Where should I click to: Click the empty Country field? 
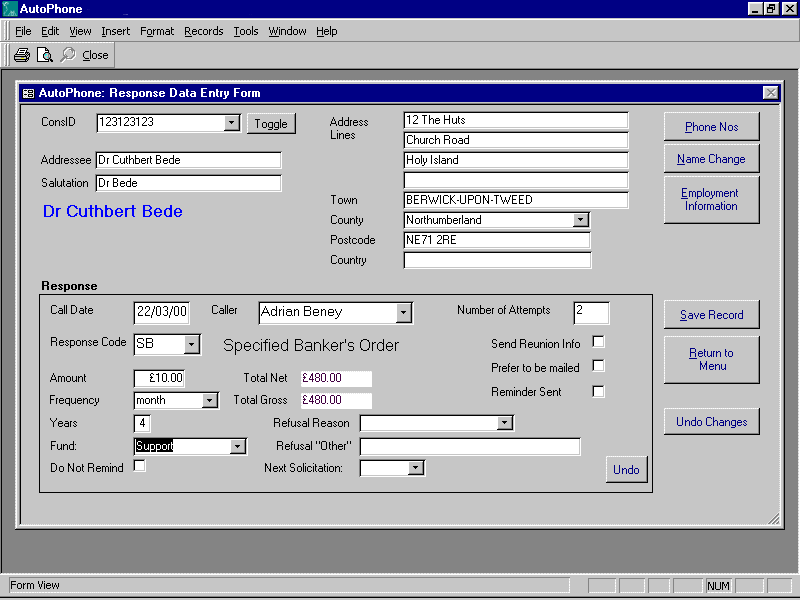(497, 260)
